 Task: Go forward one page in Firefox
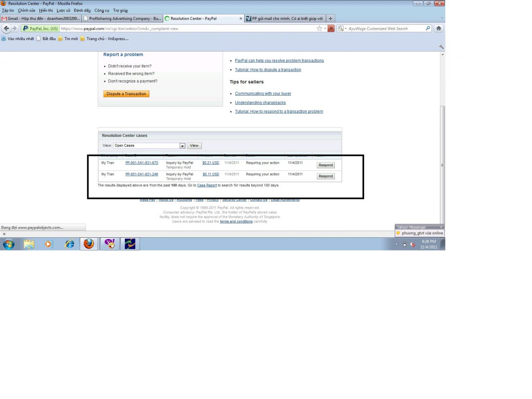[x=14, y=29]
